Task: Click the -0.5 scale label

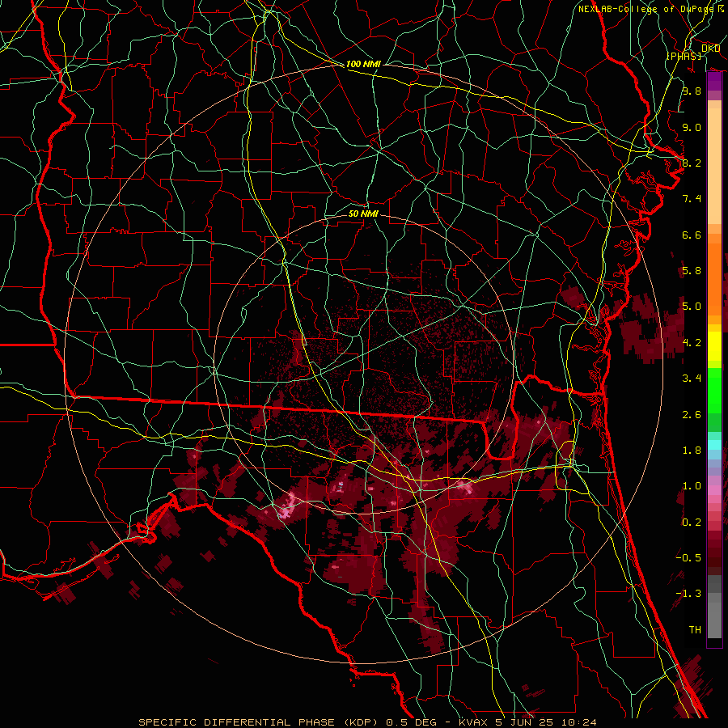Action: (x=688, y=557)
